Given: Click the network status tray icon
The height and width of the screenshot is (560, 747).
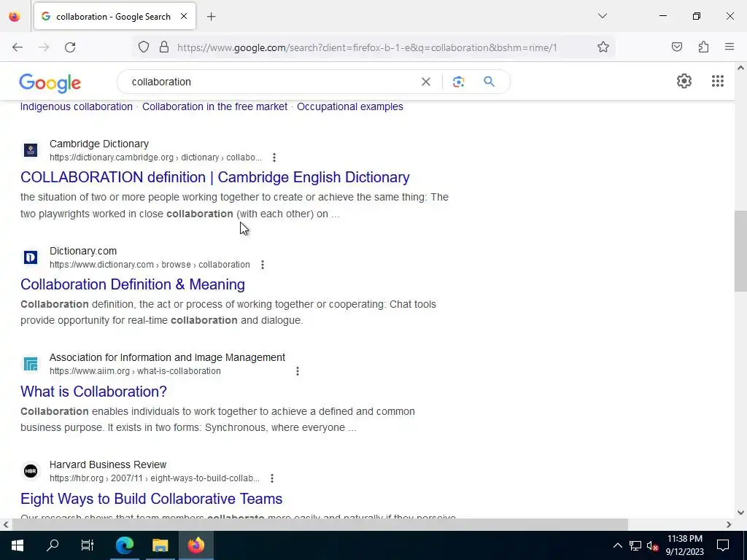Looking at the screenshot, I should [x=635, y=545].
